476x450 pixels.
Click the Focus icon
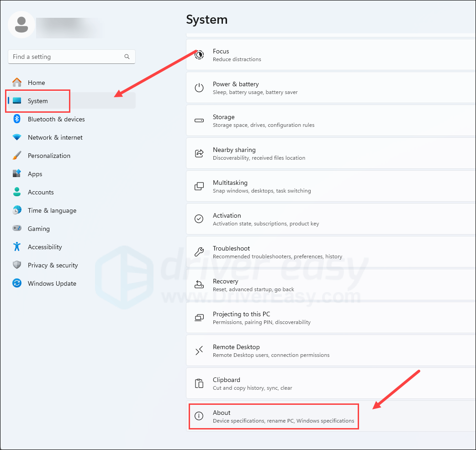tap(199, 55)
